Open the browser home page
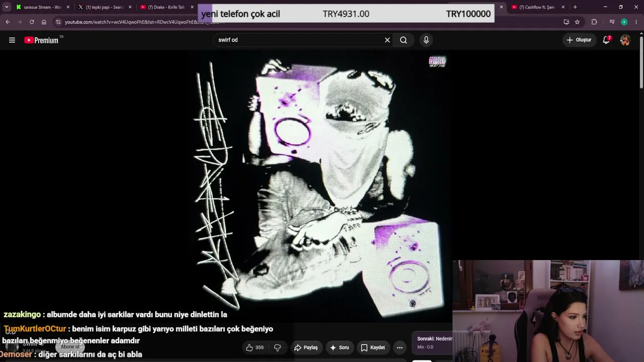The image size is (644, 362). (44, 22)
